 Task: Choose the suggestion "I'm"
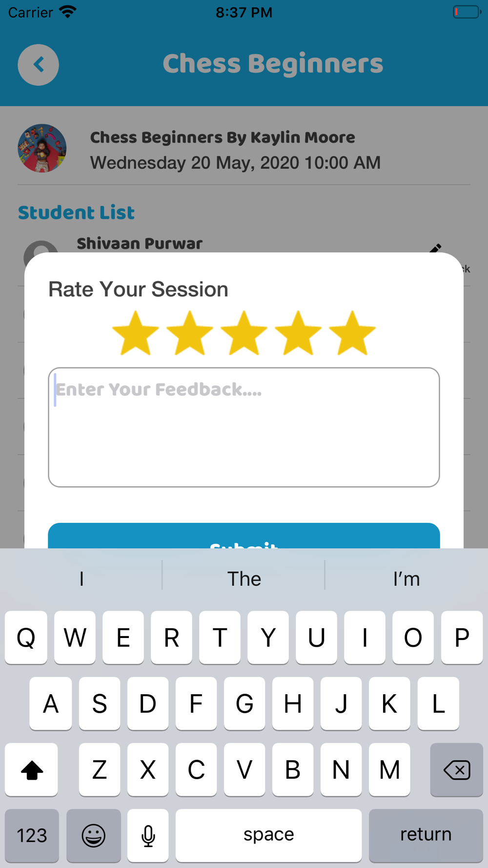(x=406, y=579)
